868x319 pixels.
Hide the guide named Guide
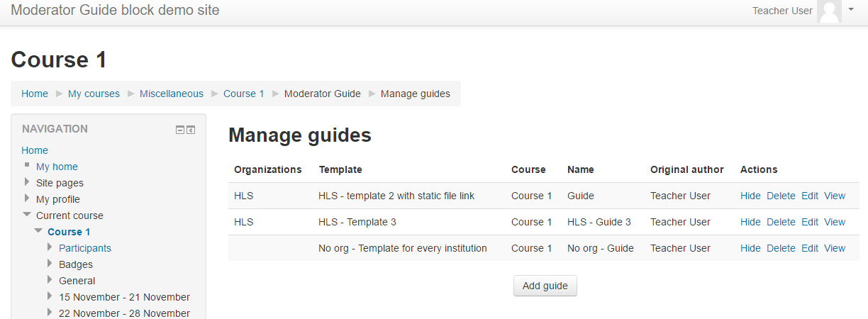click(750, 196)
